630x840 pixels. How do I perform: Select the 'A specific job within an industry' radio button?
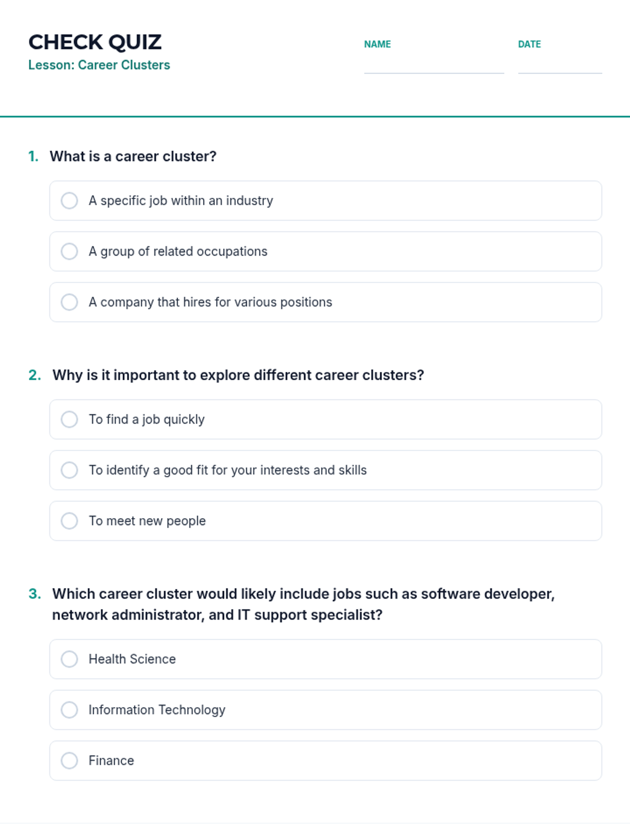click(69, 201)
